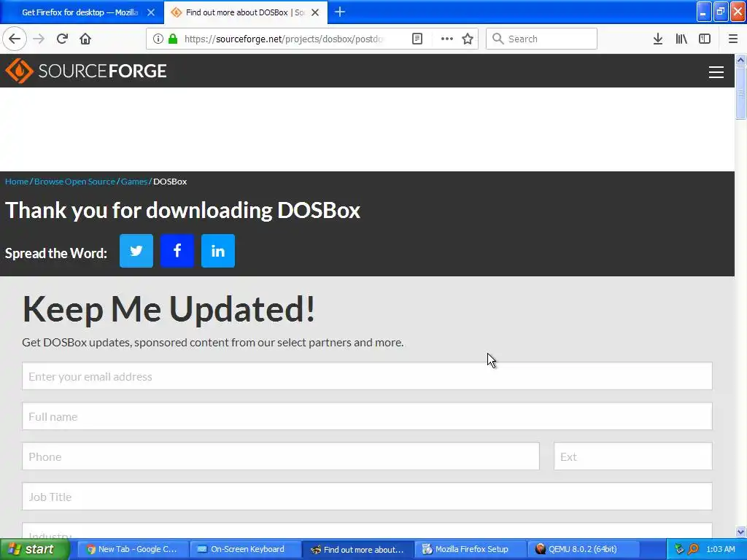Reload the current page
The height and width of the screenshot is (560, 747).
pyautogui.click(x=62, y=39)
